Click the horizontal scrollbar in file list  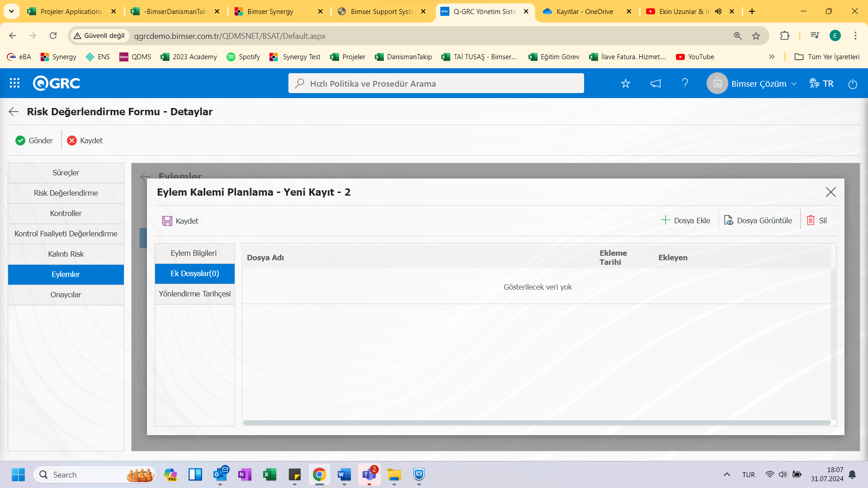[537, 423]
